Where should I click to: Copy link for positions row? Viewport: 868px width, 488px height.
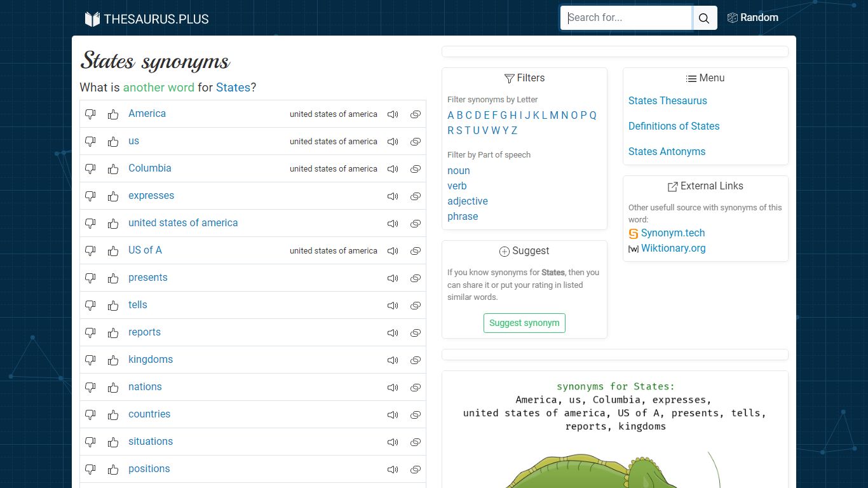(416, 470)
